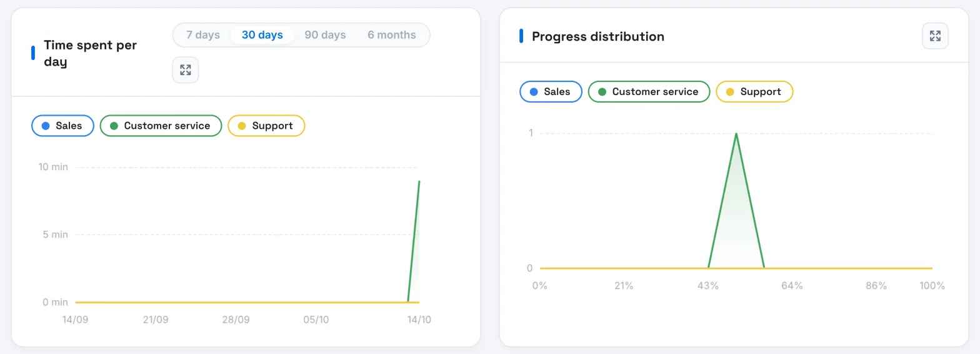The width and height of the screenshot is (980, 354).
Task: Toggle Support series in Time spent chart
Action: point(266,126)
